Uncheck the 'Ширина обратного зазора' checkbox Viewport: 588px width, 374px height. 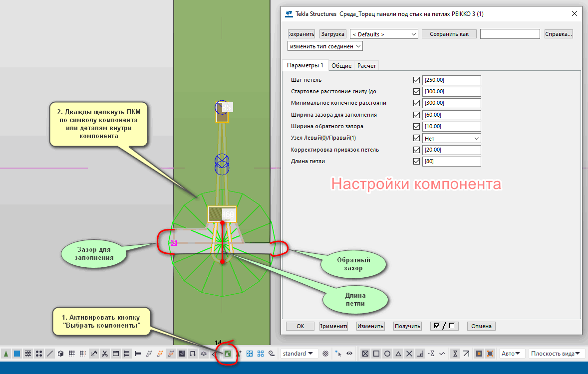click(x=416, y=127)
